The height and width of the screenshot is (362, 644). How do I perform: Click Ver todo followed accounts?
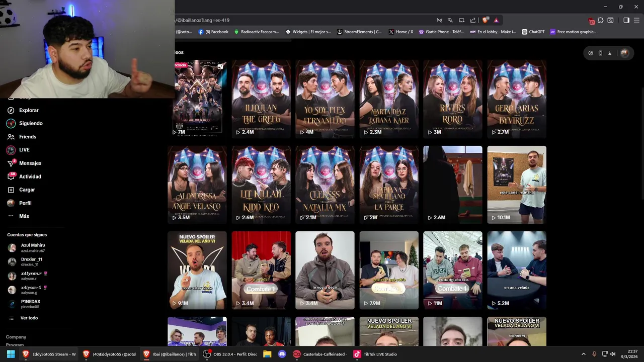click(x=24, y=318)
